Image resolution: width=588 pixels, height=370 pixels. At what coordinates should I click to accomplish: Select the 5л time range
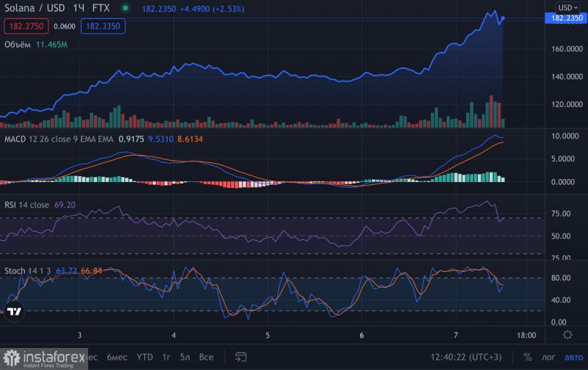[185, 357]
